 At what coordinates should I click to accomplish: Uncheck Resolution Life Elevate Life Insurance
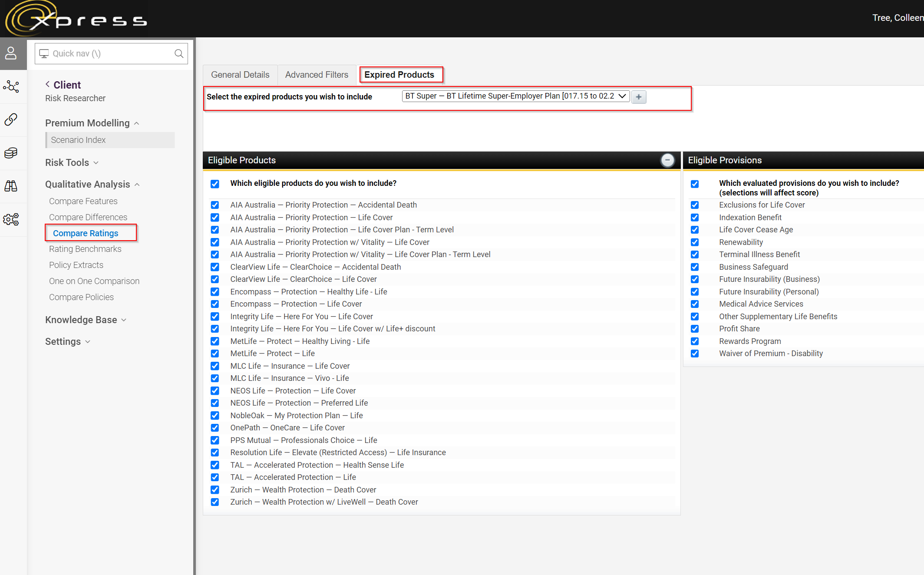(x=215, y=453)
